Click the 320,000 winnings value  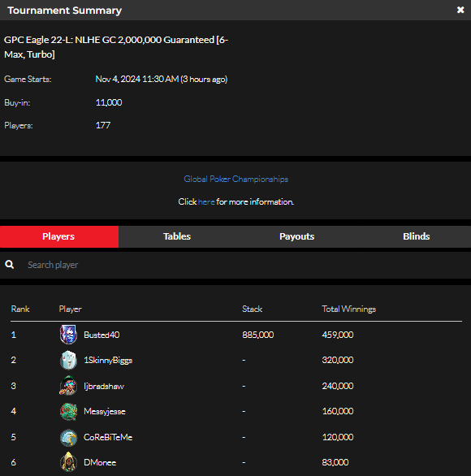click(x=338, y=360)
